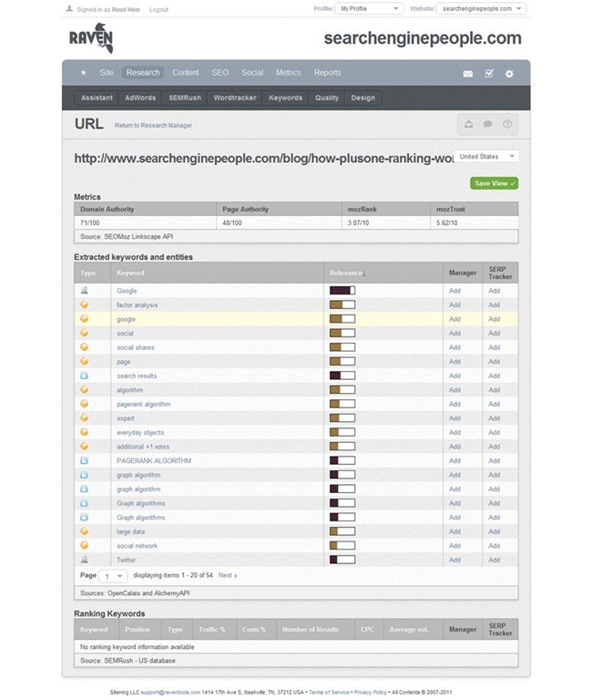Open the Profile dropdown
The height and width of the screenshot is (700, 592).
(369, 8)
